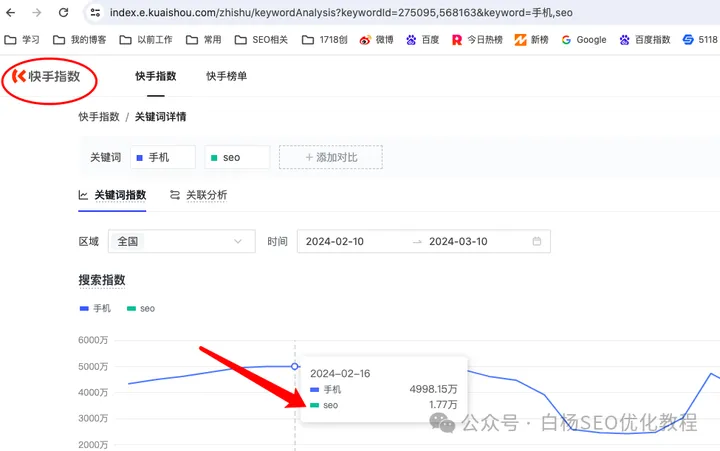Toggle the 手机 series in the chart legend
Image resolution: width=720 pixels, height=451 pixels.
click(x=96, y=308)
